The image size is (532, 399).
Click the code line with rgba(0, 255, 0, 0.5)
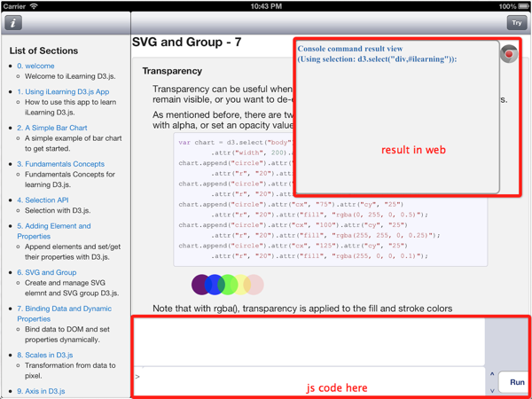pos(320,215)
